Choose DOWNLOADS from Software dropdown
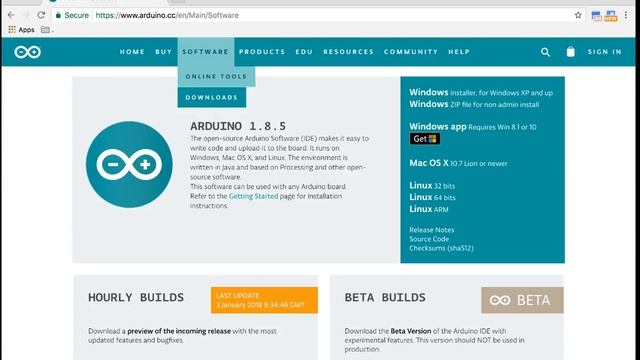 click(211, 97)
